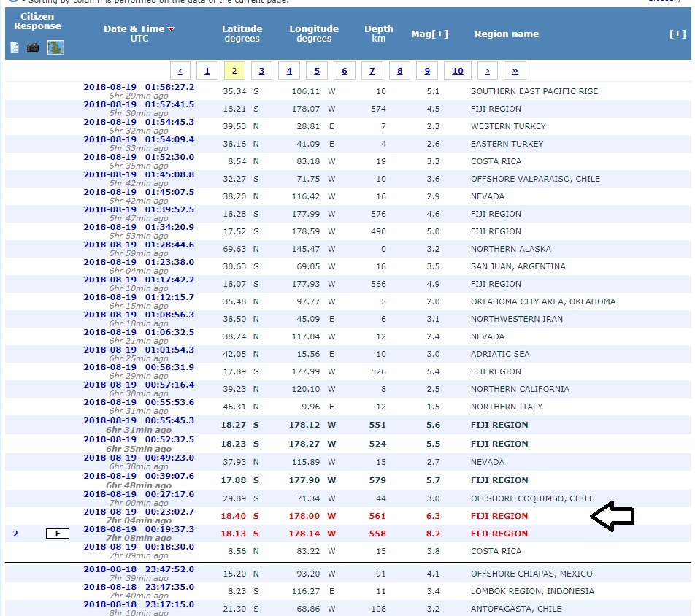Select current page 2 button

tap(234, 71)
